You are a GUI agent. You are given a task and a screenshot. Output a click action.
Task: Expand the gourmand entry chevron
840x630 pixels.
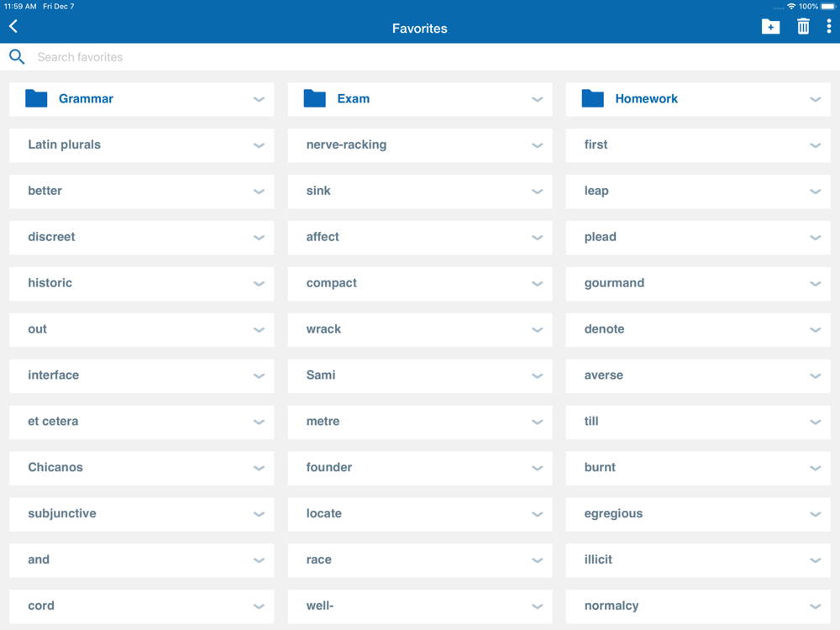pyautogui.click(x=816, y=283)
